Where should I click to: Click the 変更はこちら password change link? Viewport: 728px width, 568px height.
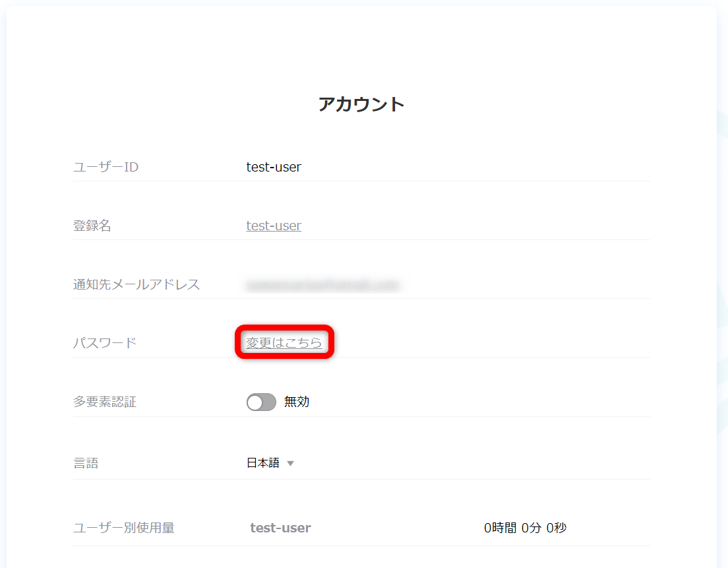click(x=284, y=342)
